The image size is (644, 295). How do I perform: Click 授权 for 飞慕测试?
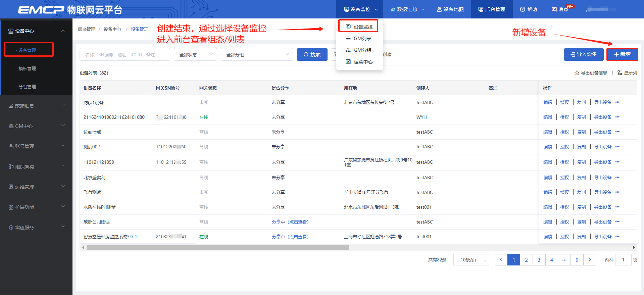point(564,192)
